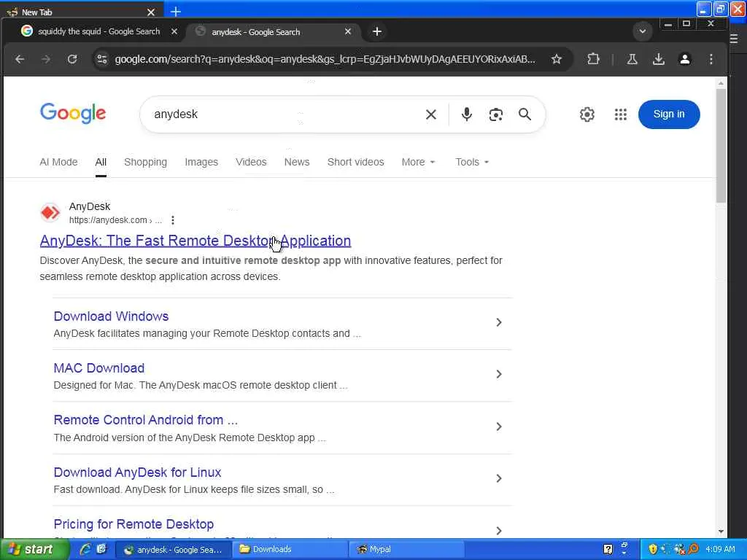Screen dimensions: 747x560
Task: Open the profile avatar icon
Action: (684, 59)
